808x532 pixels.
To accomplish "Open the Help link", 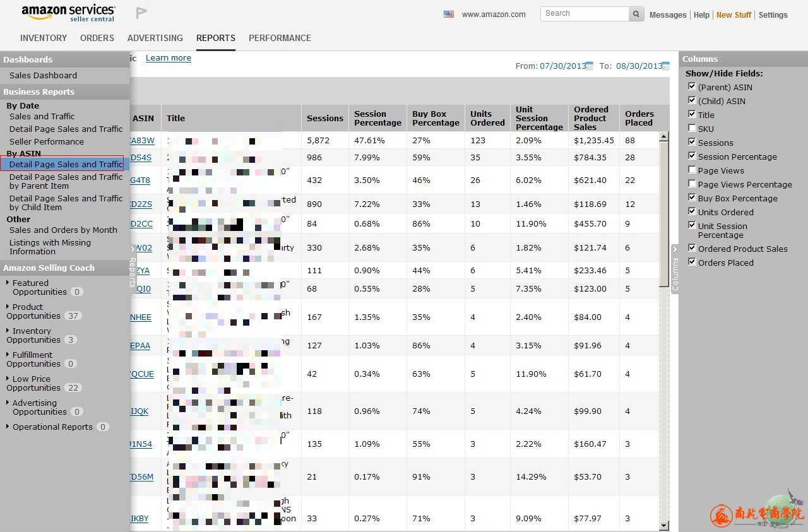I will point(701,15).
